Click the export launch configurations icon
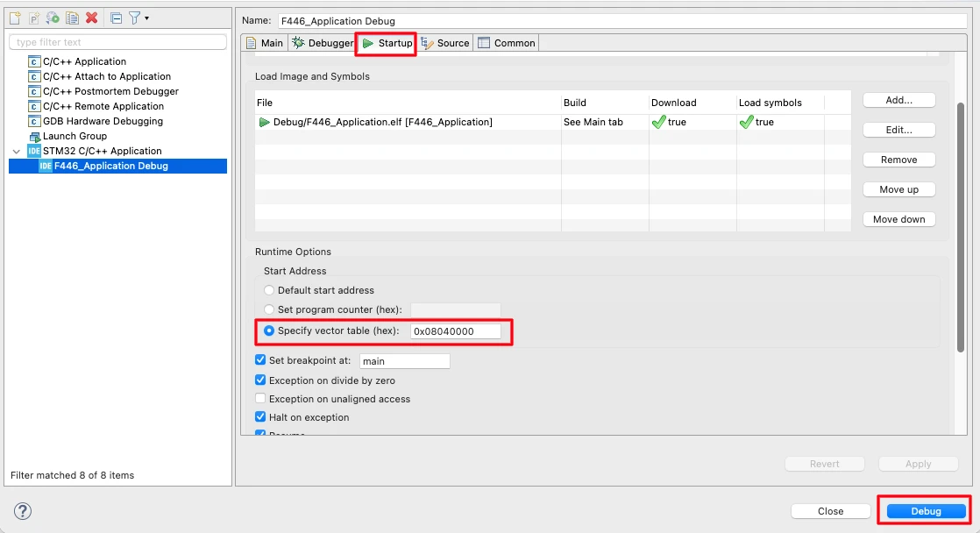The image size is (980, 533). (53, 18)
